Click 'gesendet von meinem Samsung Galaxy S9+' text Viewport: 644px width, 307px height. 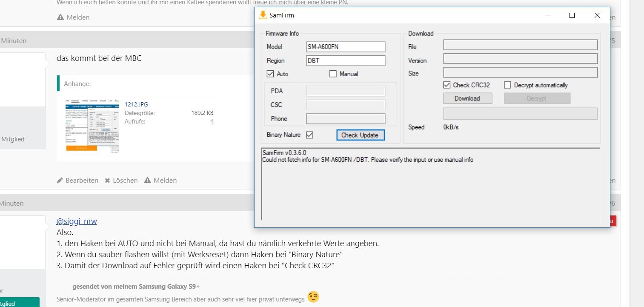pos(136,287)
